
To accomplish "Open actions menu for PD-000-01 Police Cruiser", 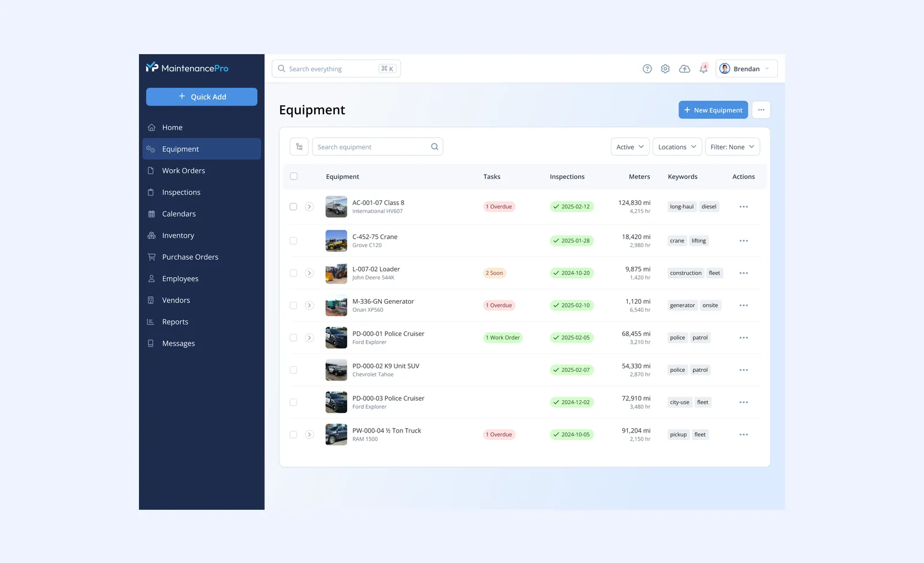I will pyautogui.click(x=744, y=338).
